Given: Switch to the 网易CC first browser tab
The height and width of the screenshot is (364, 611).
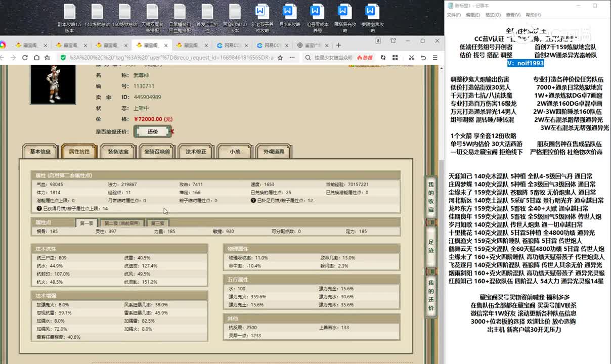Looking at the screenshot, I should coord(233,45).
